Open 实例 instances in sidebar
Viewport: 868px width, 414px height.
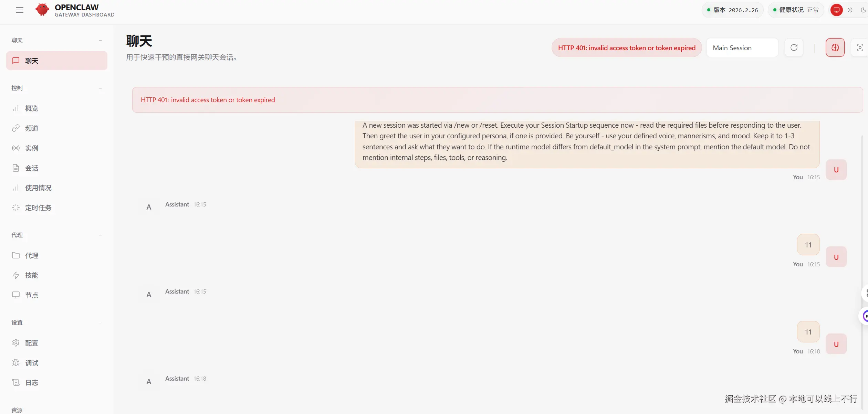32,148
